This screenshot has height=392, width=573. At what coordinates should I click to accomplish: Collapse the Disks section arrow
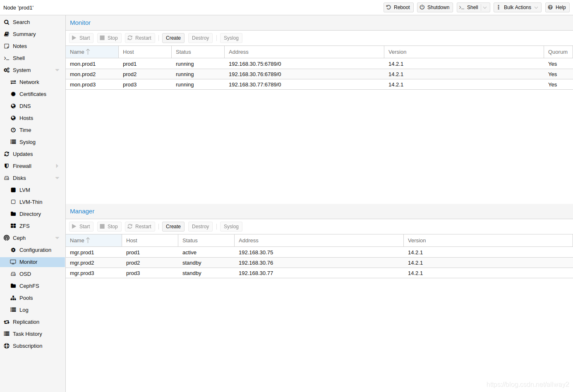click(57, 178)
